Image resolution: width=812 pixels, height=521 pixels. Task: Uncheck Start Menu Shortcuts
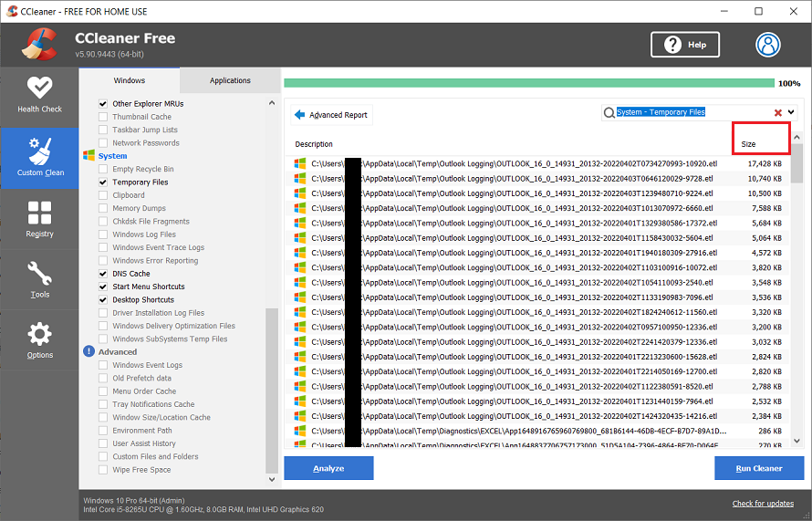[103, 287]
